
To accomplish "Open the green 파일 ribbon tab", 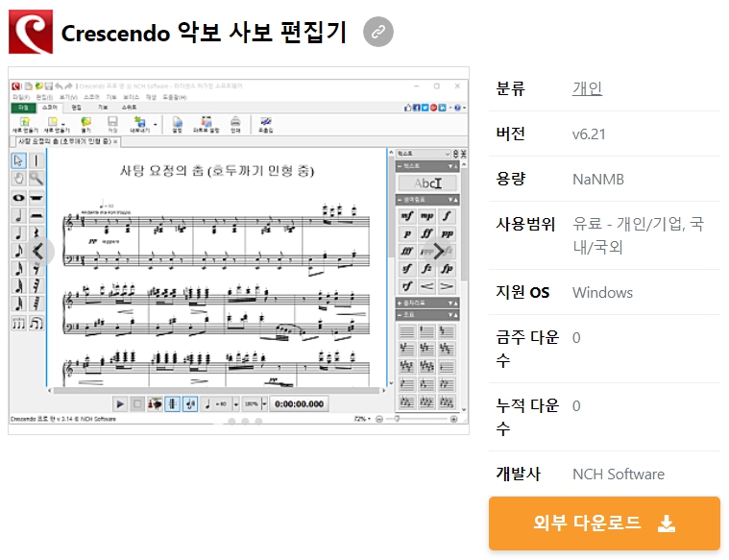I will tap(23, 108).
